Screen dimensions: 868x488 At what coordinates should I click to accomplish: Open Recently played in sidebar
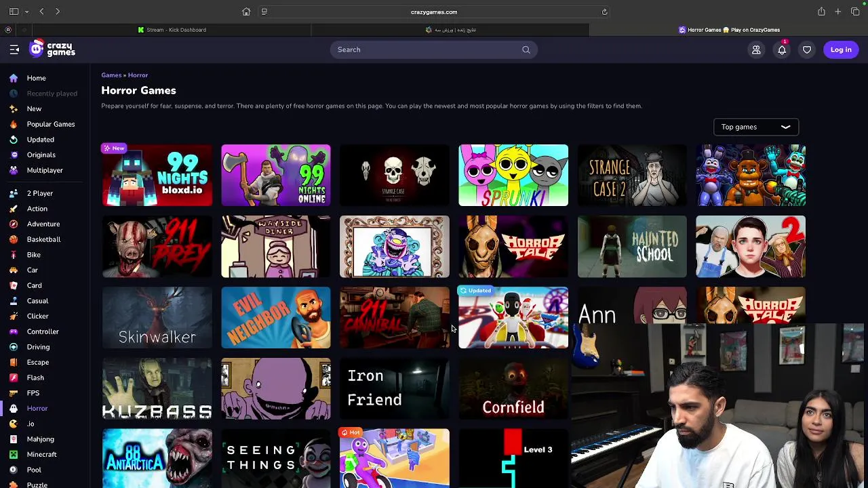coord(52,94)
